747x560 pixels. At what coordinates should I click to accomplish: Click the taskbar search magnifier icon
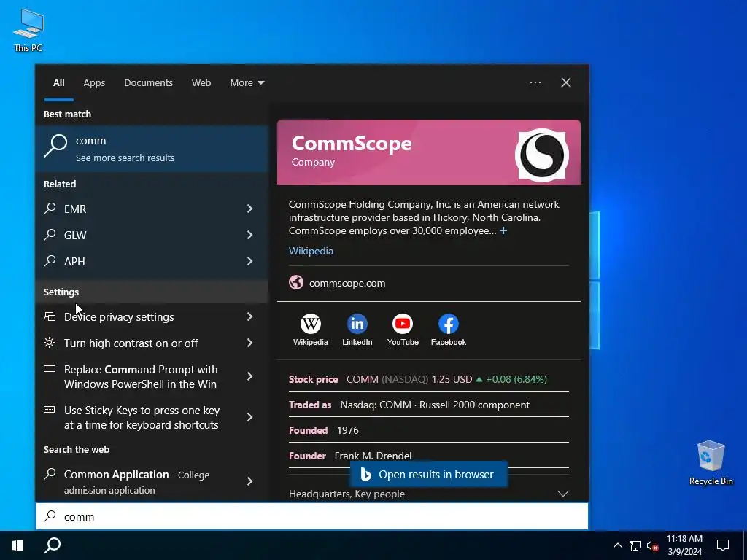53,545
